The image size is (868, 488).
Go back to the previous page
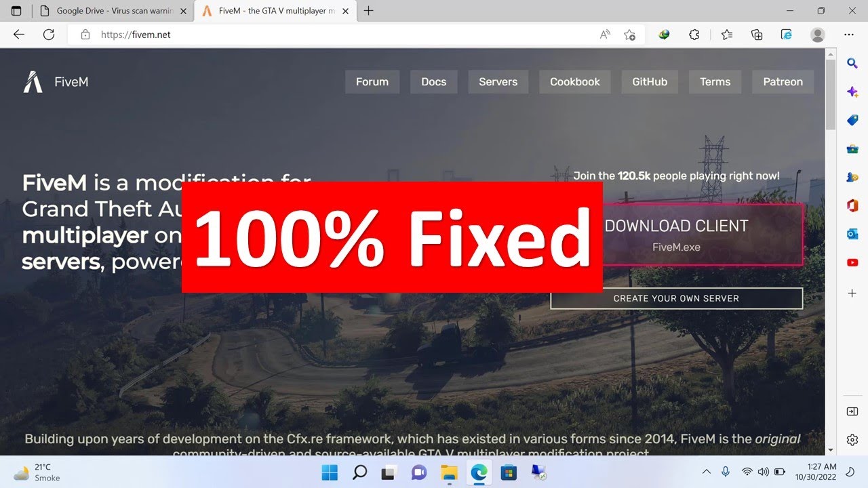(19, 35)
